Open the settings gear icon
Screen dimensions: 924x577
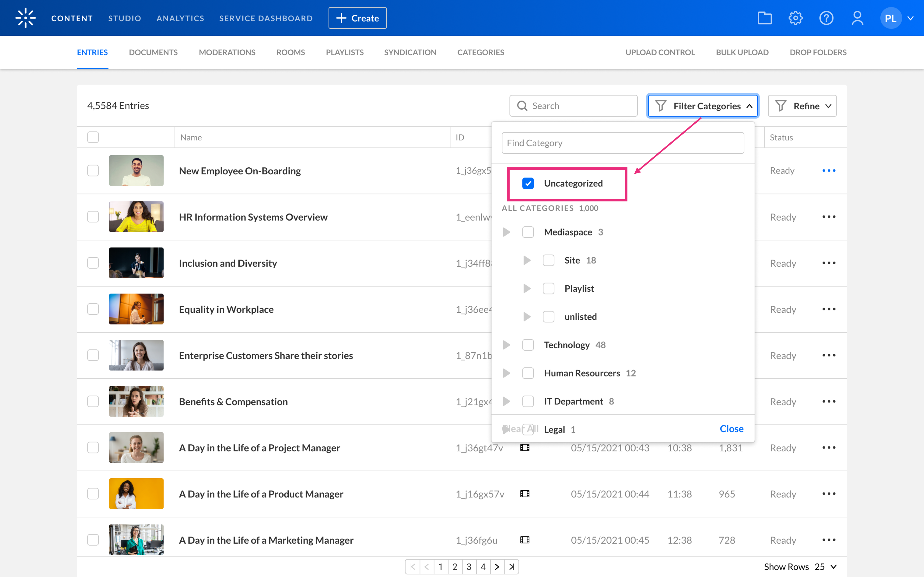(796, 17)
